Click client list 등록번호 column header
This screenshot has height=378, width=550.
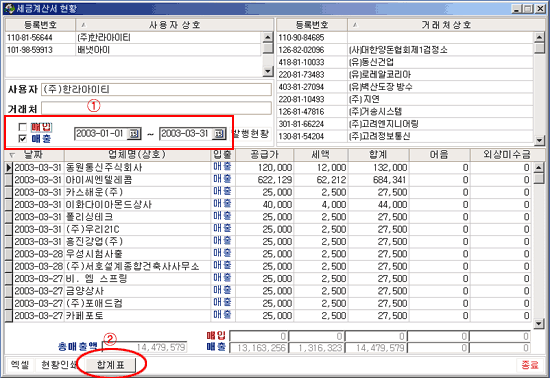[x=312, y=25]
